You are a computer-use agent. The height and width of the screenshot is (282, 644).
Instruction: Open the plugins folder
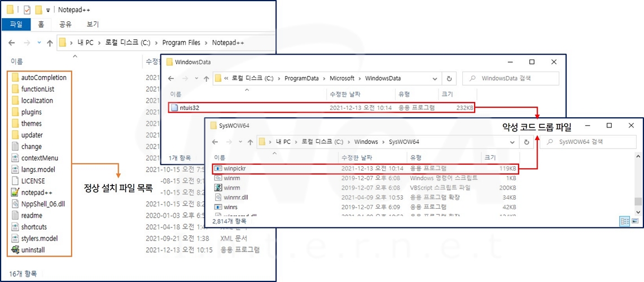tap(27, 112)
